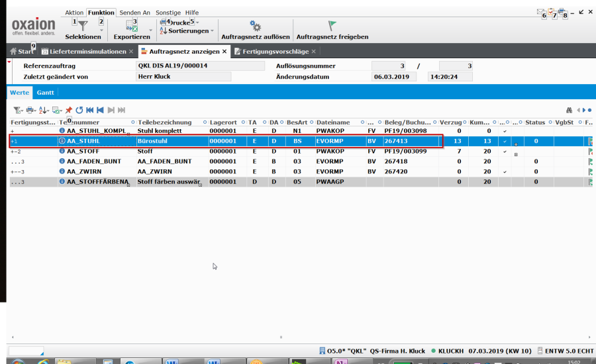The image size is (596, 364).
Task: Click the table filter icon in grid toolbar
Action: coord(18,110)
